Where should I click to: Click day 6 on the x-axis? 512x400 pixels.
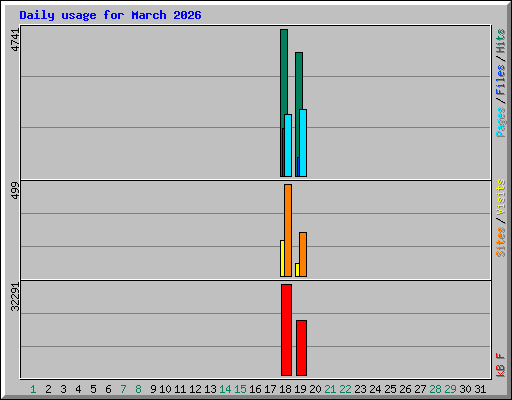108,389
